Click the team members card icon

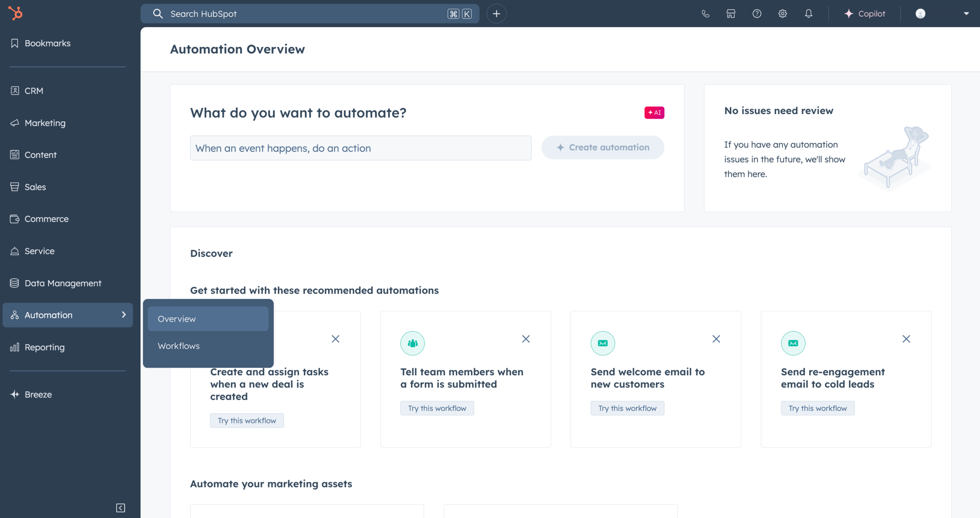(412, 343)
